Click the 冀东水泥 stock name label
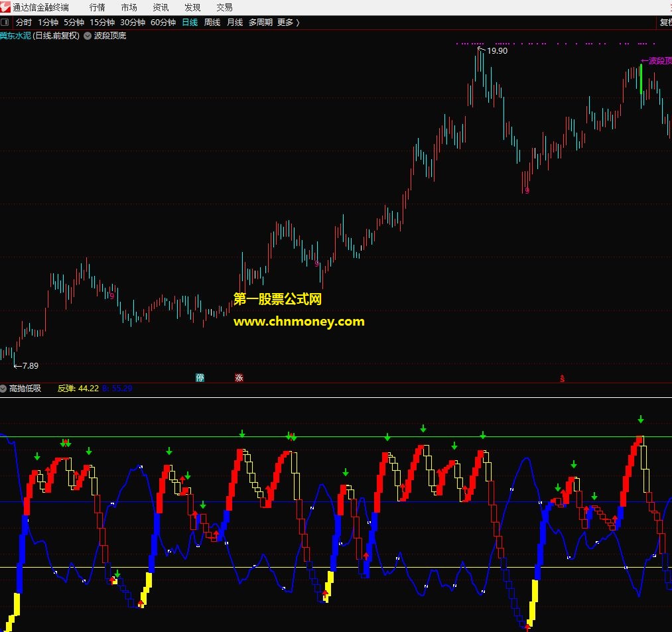Viewport: 672px width, 632px height. [15, 36]
